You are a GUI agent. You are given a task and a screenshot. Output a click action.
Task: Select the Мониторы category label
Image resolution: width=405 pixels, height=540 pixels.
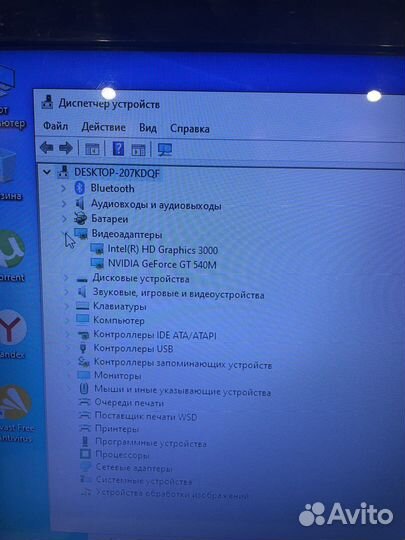(118, 375)
